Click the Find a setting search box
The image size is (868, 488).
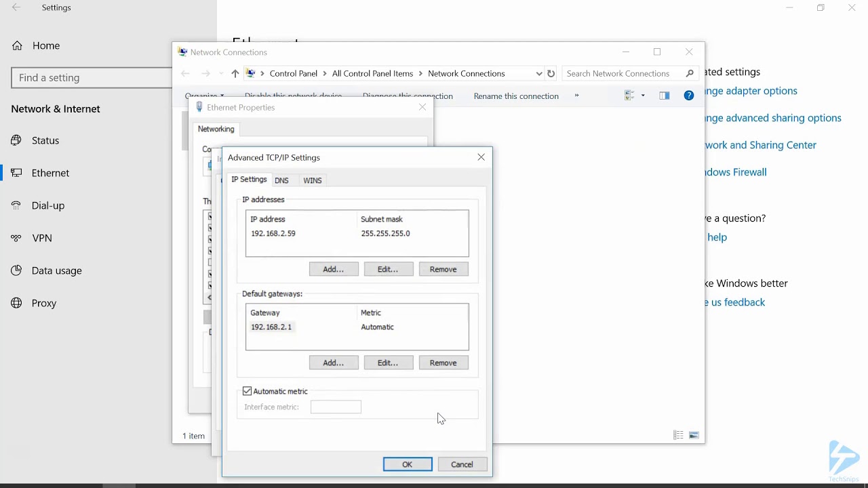click(92, 78)
